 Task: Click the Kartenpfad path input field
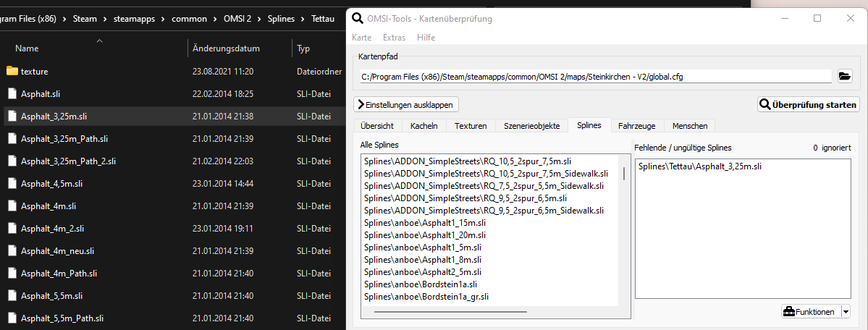click(x=595, y=76)
